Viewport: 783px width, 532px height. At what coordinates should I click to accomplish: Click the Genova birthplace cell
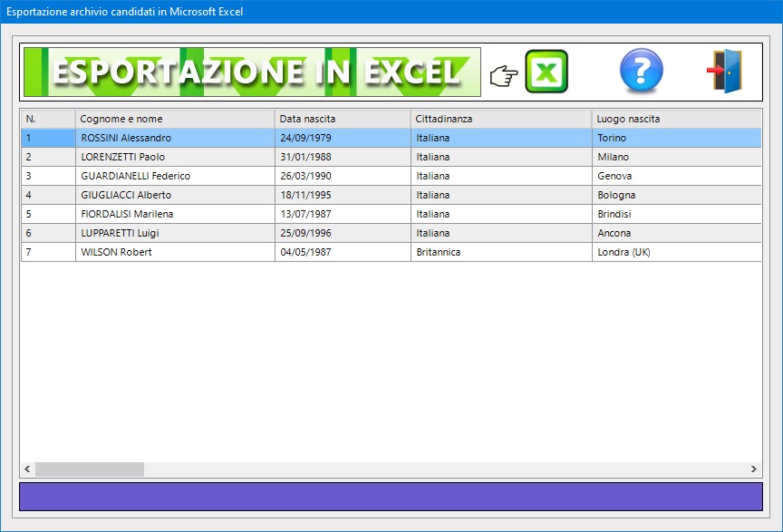(677, 176)
